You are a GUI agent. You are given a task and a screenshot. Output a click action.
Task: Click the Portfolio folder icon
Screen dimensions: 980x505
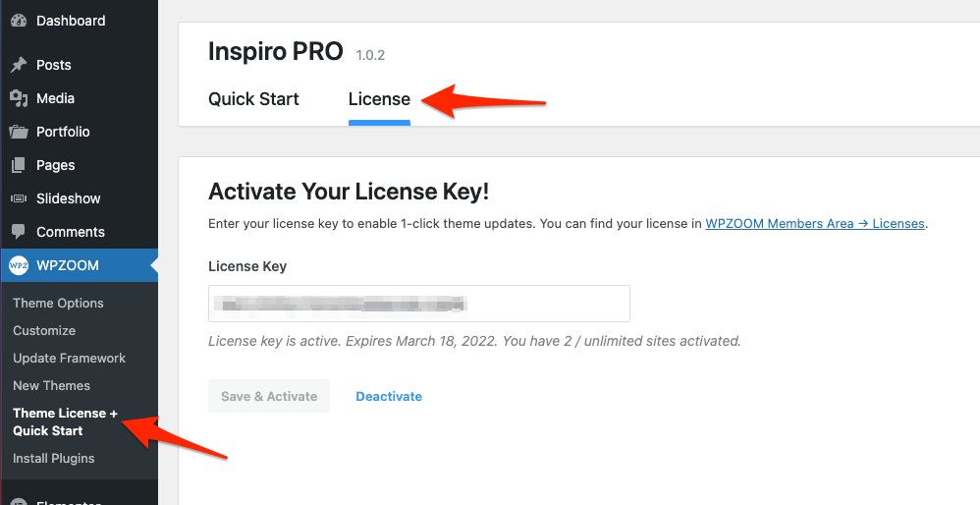[19, 132]
